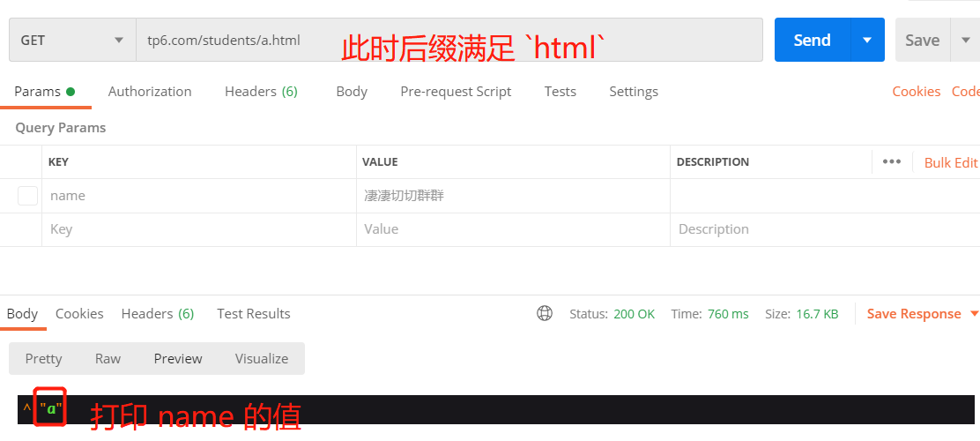Open the Save options dropdown arrow
Screen dimensions: 980x441
coord(966,40)
